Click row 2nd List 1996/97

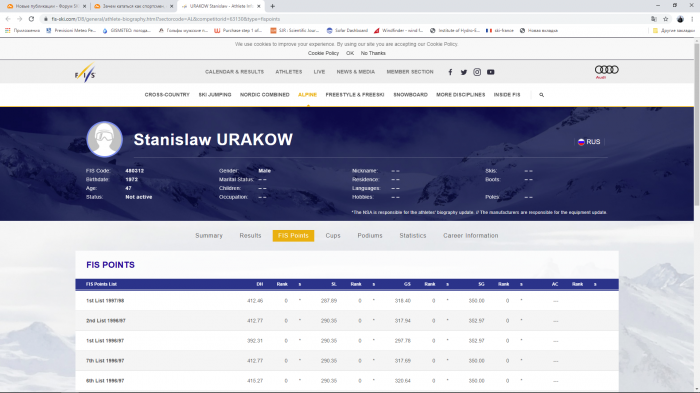347,321
